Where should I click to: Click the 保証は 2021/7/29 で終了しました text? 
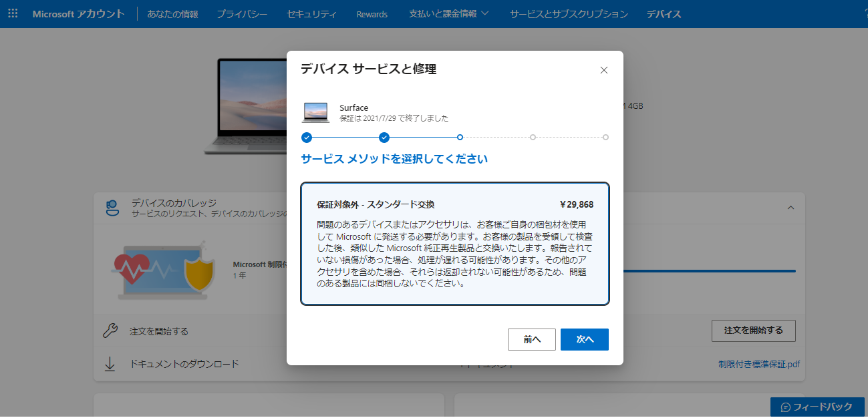[394, 118]
